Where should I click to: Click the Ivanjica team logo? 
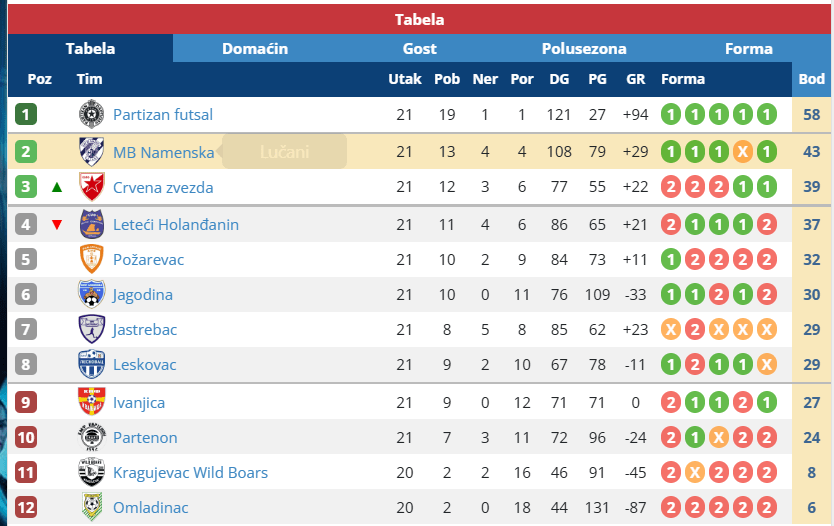(x=91, y=402)
